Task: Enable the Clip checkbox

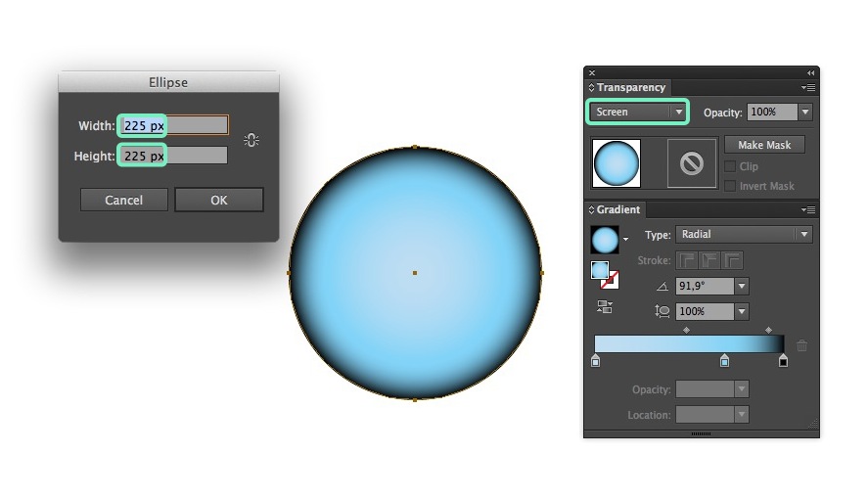Action: pos(730,166)
